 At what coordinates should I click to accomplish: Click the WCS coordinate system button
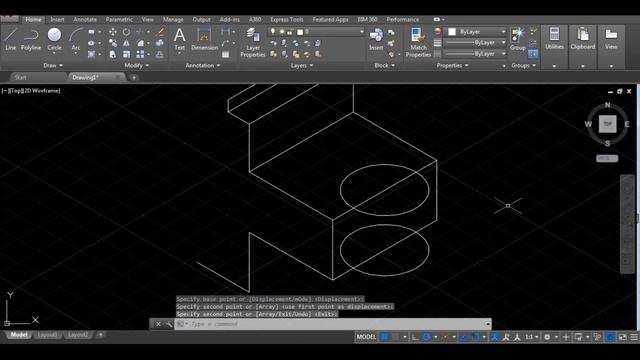[607, 158]
